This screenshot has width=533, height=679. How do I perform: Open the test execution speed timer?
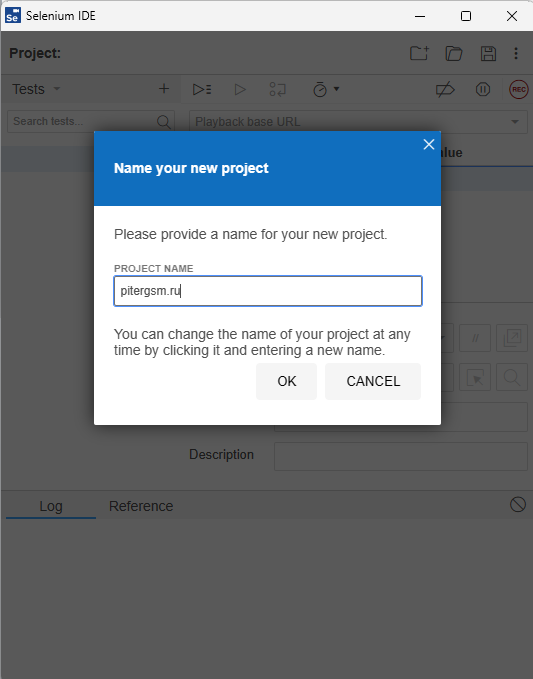pos(325,89)
